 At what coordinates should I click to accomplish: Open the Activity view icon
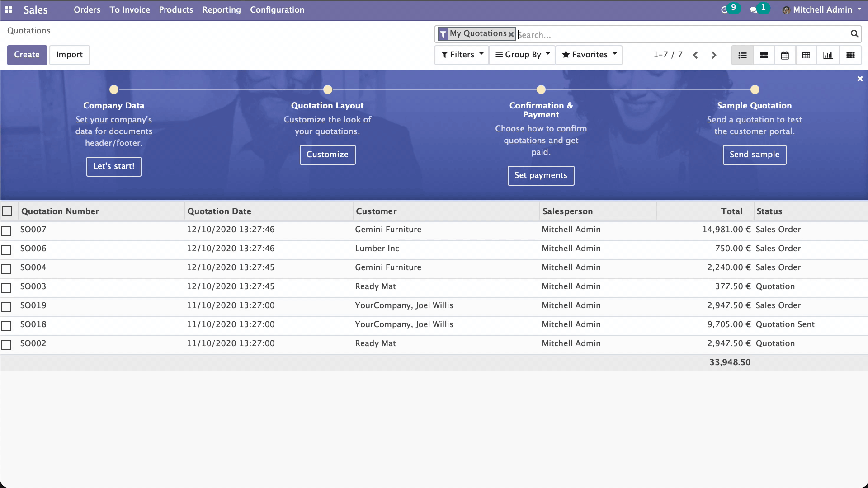click(x=850, y=55)
